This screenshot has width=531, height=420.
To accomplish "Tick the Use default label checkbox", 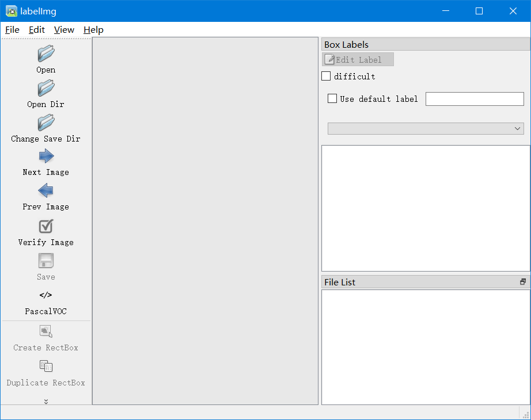I will [x=332, y=98].
